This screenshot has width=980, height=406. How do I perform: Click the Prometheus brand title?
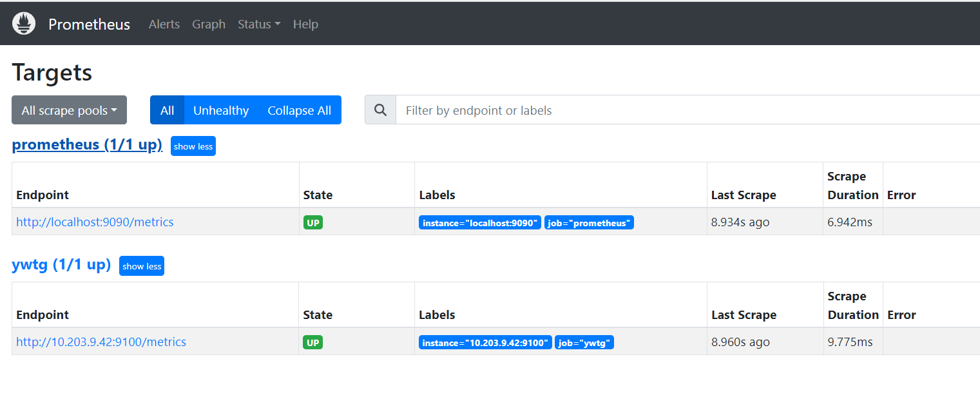click(x=89, y=24)
